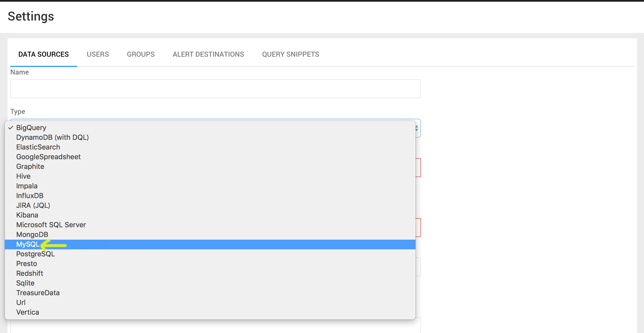Select Presto from the data source list

pyautogui.click(x=26, y=263)
